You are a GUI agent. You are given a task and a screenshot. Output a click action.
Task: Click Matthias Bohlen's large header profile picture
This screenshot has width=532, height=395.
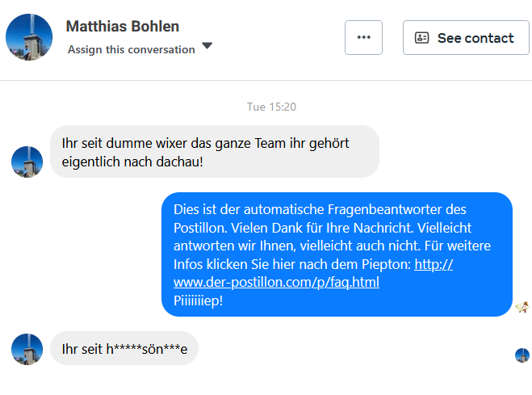tap(29, 37)
